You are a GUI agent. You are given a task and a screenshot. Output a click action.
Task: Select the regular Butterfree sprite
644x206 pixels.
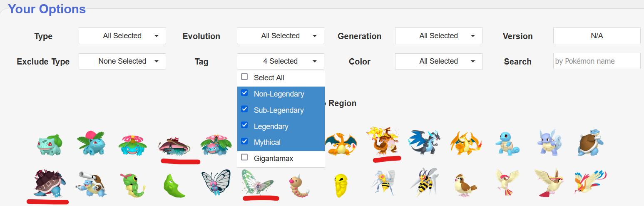[x=216, y=182]
